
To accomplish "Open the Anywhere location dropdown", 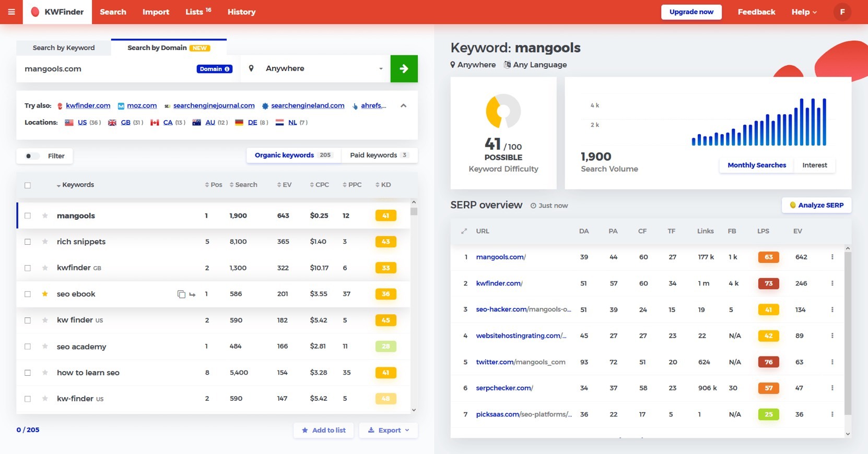I will tap(315, 68).
